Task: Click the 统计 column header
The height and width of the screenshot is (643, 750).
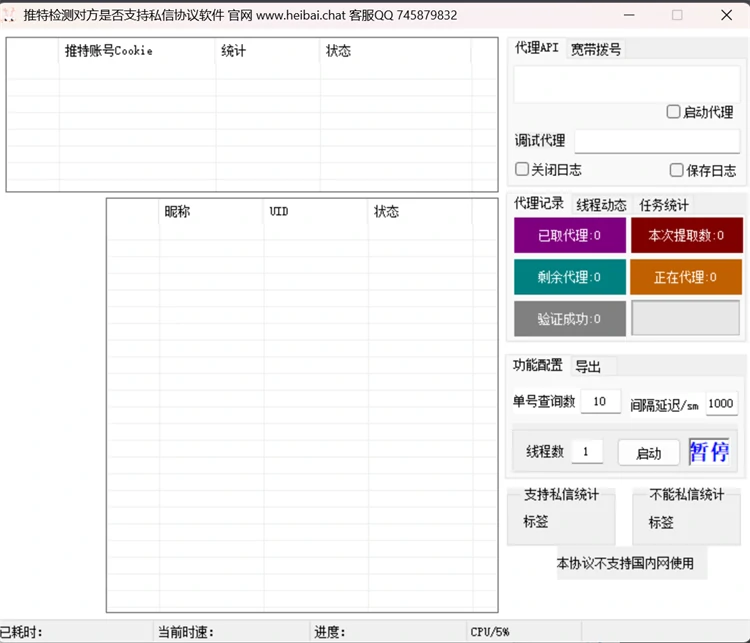Action: (268, 51)
